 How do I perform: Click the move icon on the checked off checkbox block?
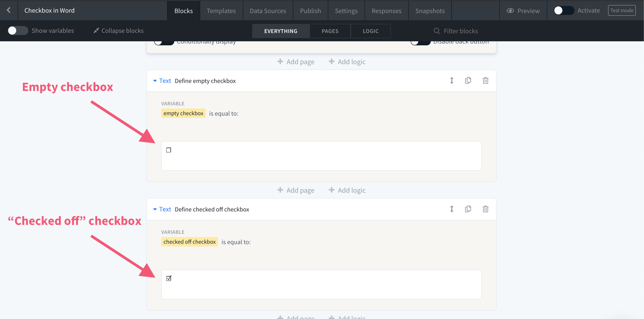452,209
